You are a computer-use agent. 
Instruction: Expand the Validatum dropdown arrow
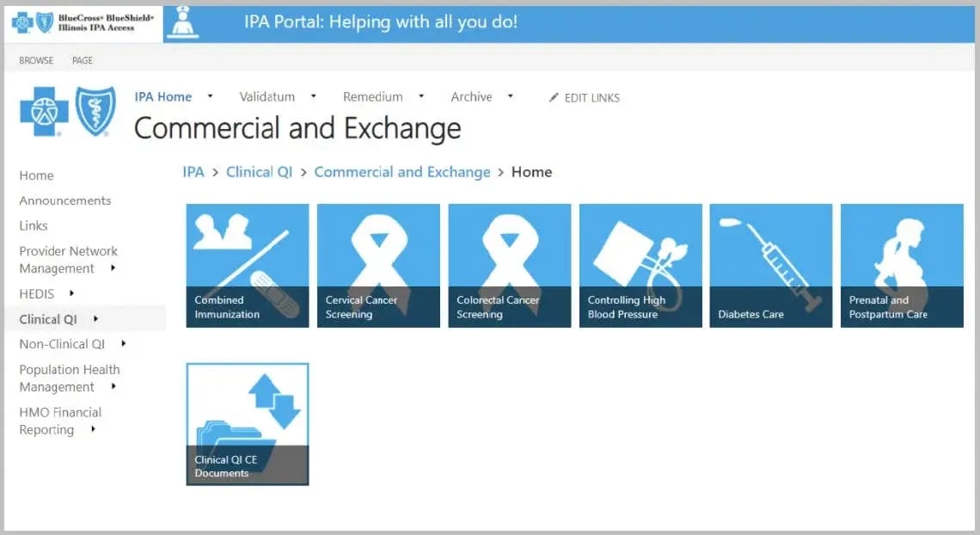tap(314, 96)
